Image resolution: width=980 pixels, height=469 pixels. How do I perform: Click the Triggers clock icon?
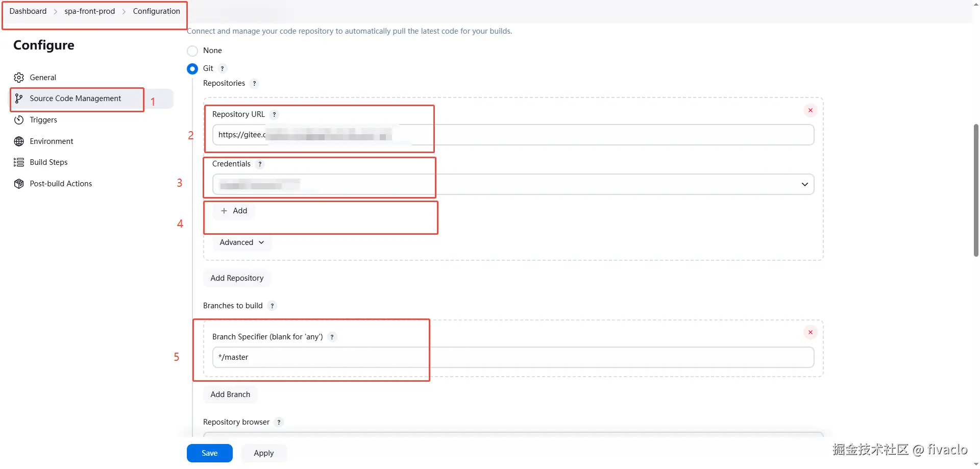pos(19,120)
